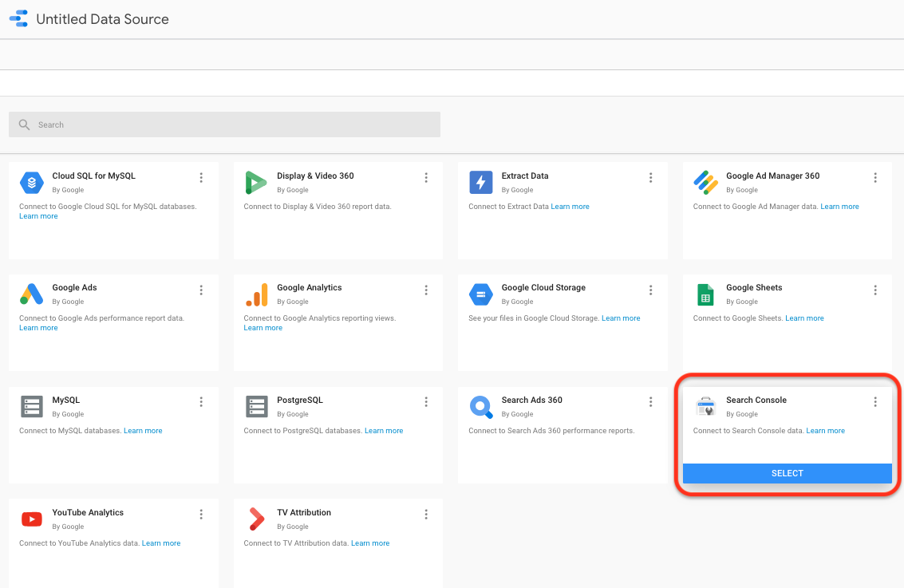The width and height of the screenshot is (904, 588).
Task: Select the Google Analytics connector icon
Action: tap(256, 294)
